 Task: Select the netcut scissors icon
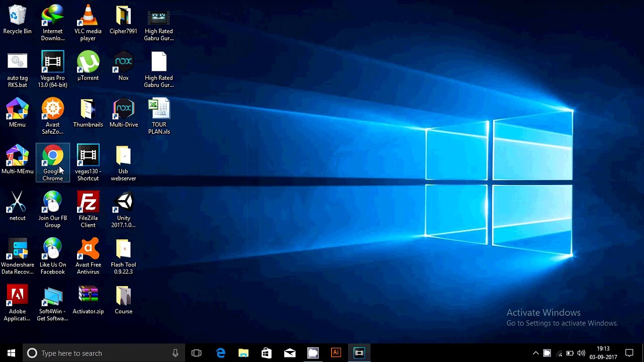[17, 207]
